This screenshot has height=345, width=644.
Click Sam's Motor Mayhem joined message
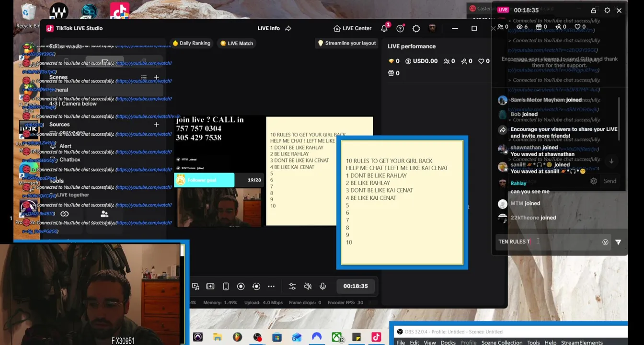[x=546, y=100]
